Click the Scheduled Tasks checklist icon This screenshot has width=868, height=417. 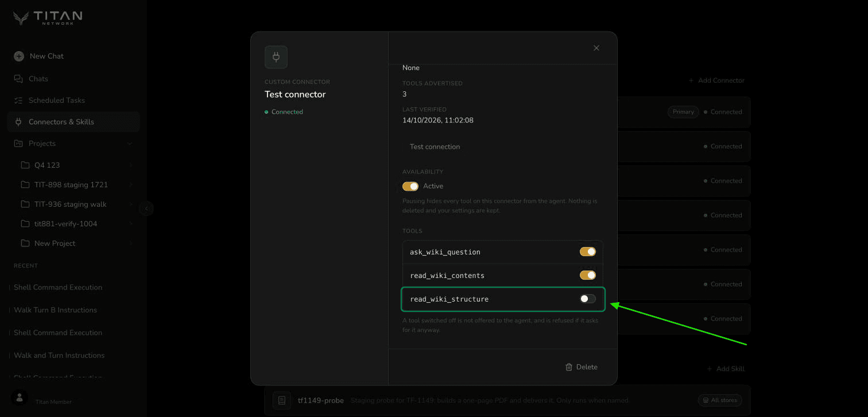(x=18, y=101)
